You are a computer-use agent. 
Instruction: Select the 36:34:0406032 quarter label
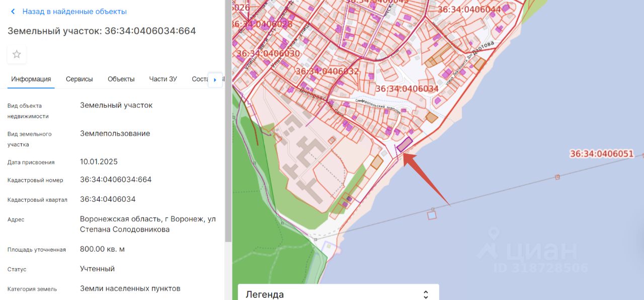point(328,71)
